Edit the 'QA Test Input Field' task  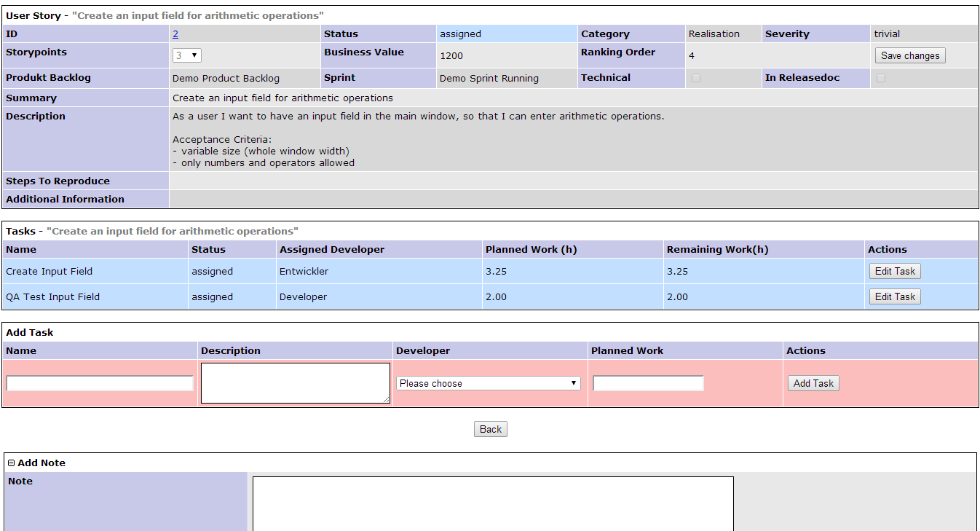894,296
